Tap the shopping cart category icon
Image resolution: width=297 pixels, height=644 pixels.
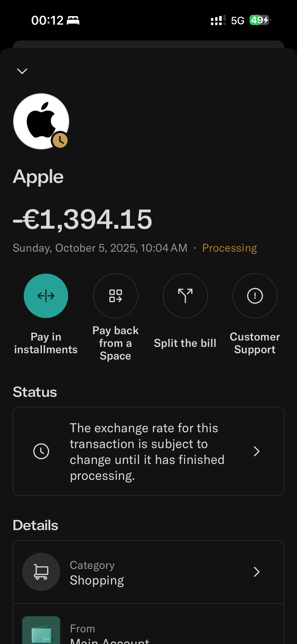41,572
